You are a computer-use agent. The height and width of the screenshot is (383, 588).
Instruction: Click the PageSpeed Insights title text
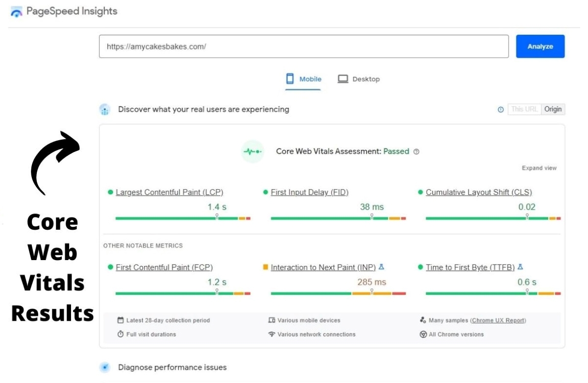(x=72, y=11)
